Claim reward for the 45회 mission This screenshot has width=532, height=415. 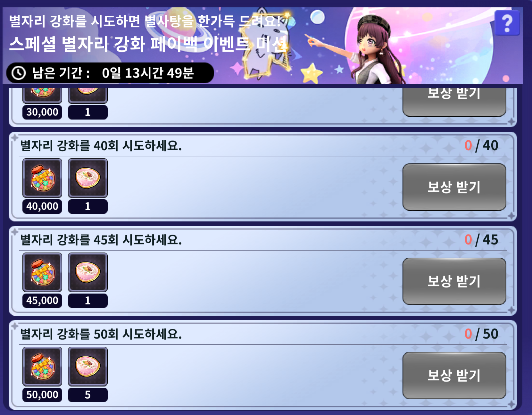tap(454, 281)
